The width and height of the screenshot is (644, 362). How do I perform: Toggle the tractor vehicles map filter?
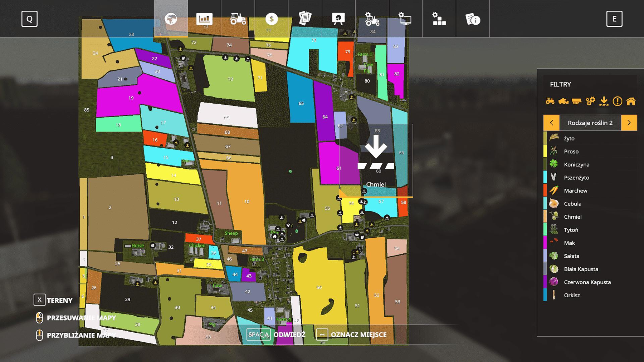tap(550, 101)
